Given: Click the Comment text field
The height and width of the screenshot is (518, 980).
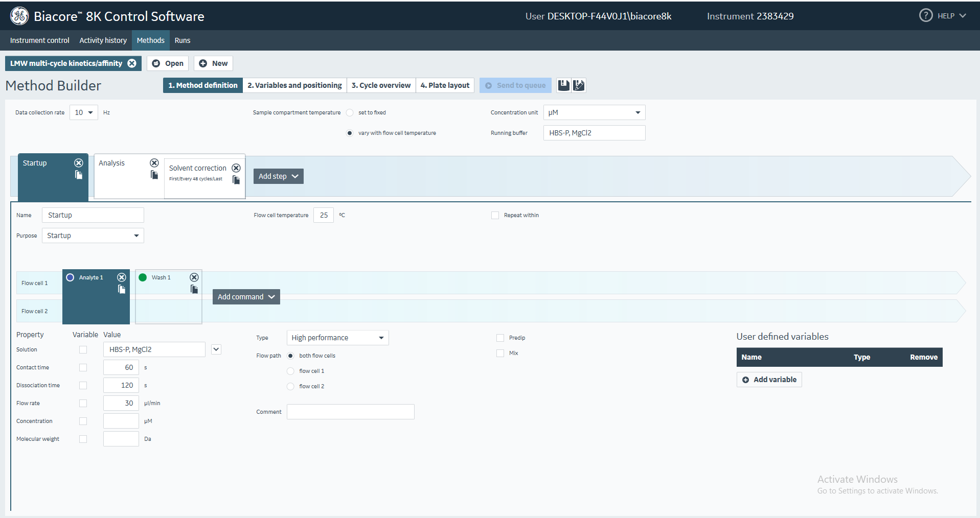Looking at the screenshot, I should (350, 412).
